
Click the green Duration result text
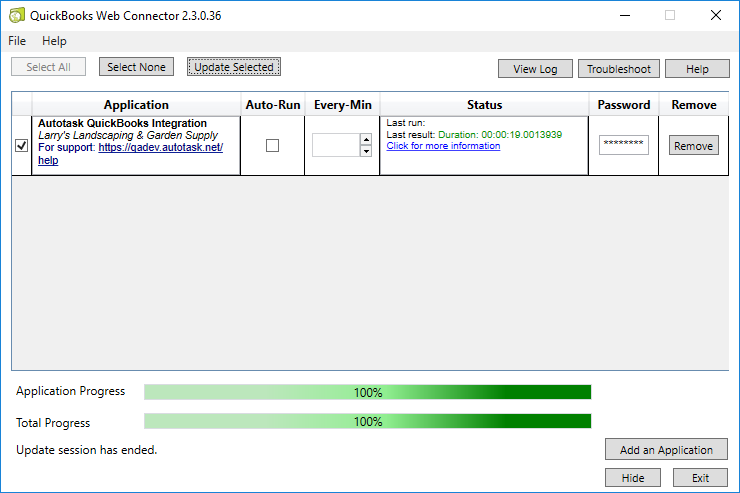500,135
